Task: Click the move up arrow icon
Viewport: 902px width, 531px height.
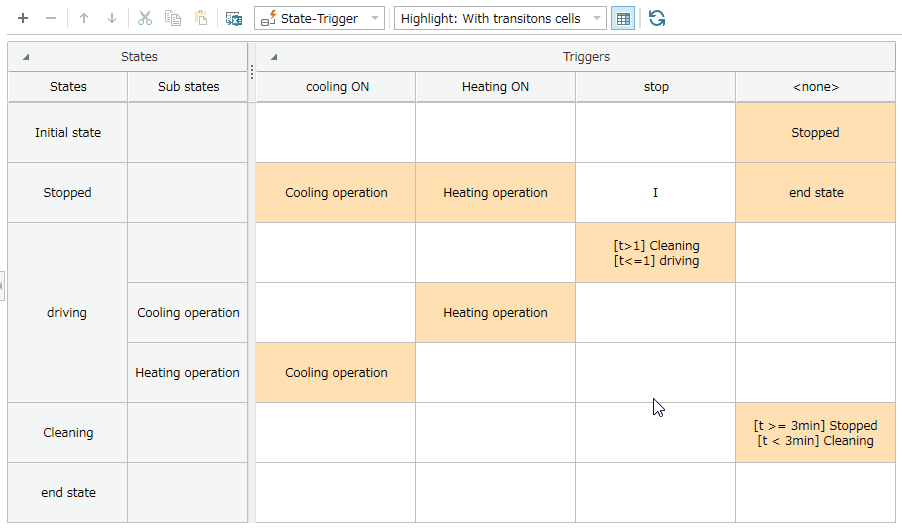Action: [84, 18]
